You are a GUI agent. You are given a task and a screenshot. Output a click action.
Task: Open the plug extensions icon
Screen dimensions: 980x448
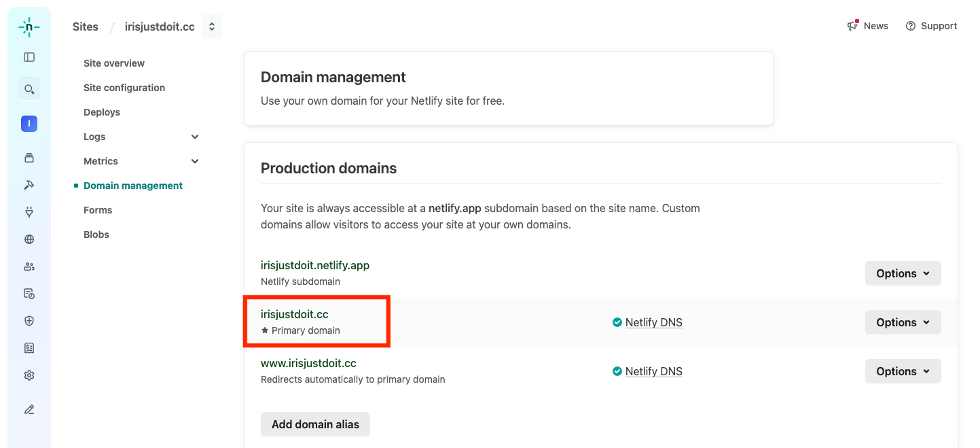pyautogui.click(x=29, y=212)
